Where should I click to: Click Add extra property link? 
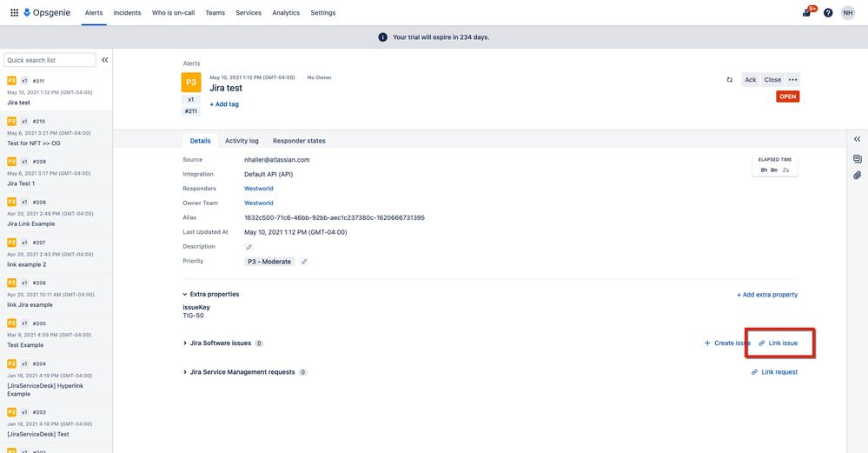[x=767, y=295]
